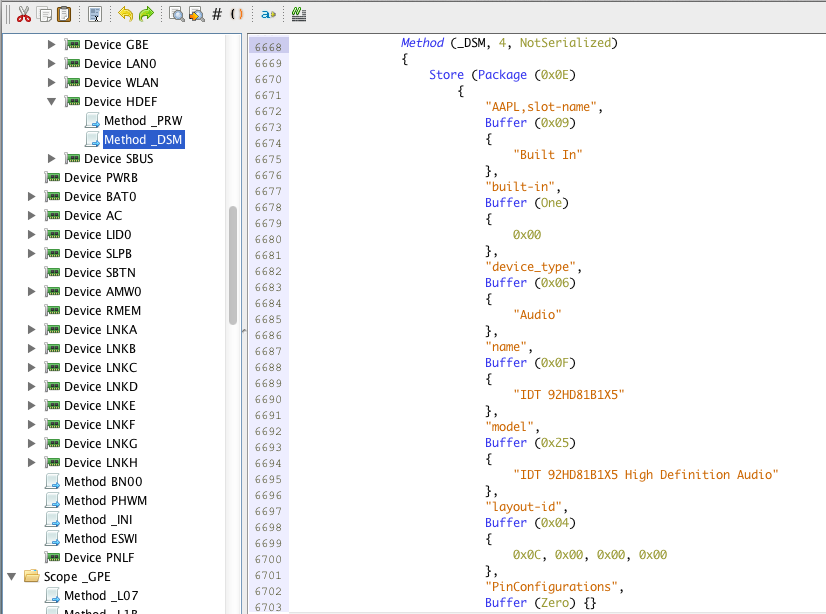Click the green N lines toolbar icon
Screen dimensions: 826x614
click(x=299, y=14)
